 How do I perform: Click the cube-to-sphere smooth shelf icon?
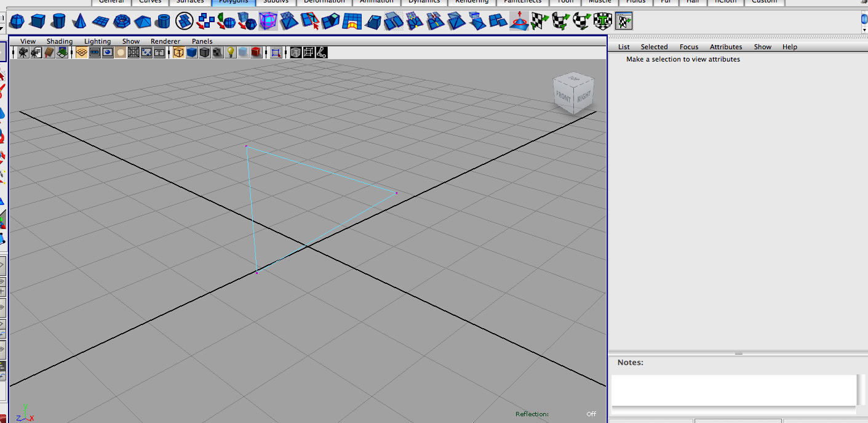coord(247,22)
